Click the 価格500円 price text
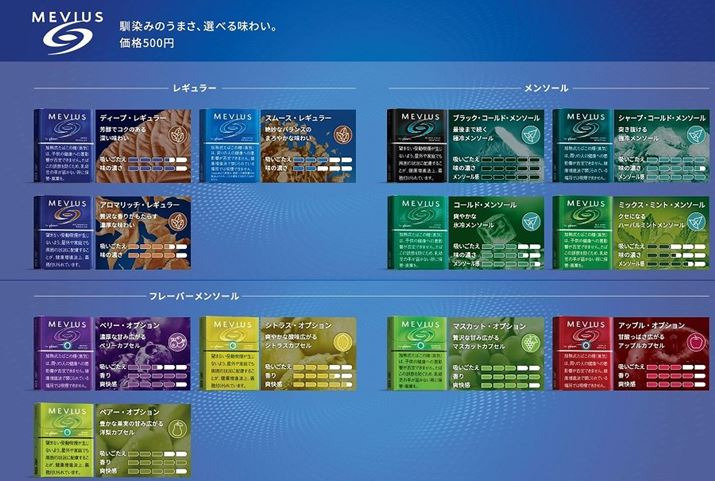The image size is (715, 481). click(147, 43)
